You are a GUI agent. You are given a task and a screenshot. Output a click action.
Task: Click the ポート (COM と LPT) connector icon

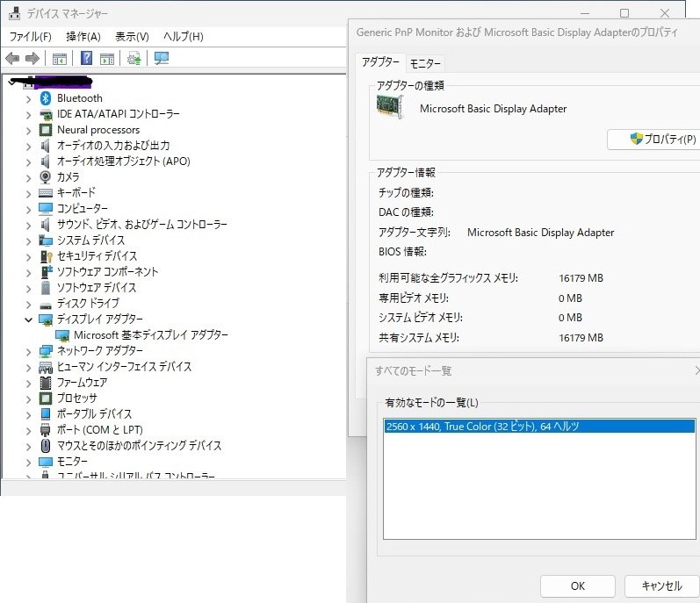tap(46, 430)
